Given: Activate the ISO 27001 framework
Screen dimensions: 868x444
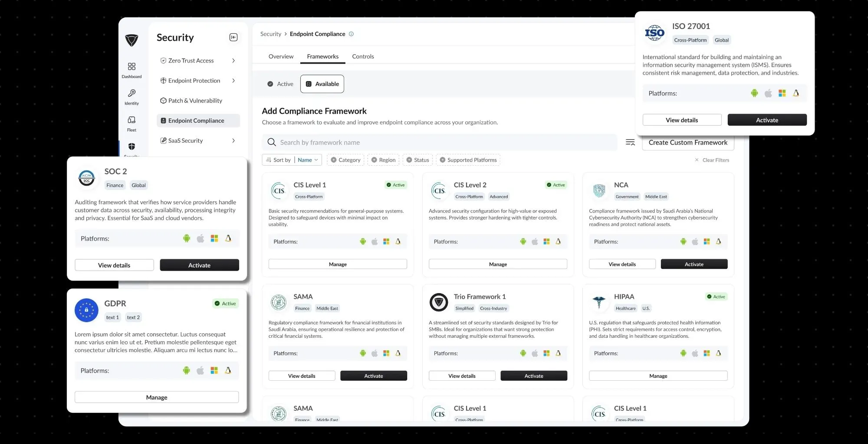Looking at the screenshot, I should click(x=767, y=120).
